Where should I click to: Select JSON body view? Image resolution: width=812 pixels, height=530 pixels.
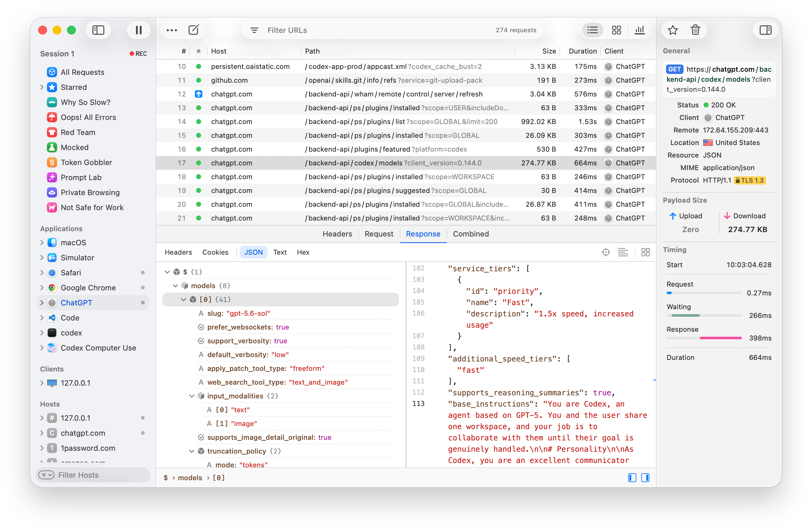[253, 252]
